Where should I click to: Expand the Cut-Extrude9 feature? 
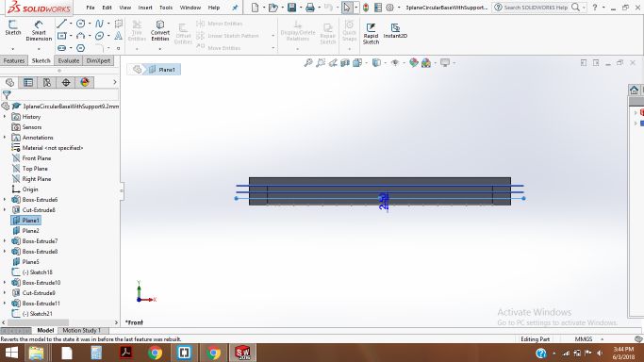(x=5, y=293)
